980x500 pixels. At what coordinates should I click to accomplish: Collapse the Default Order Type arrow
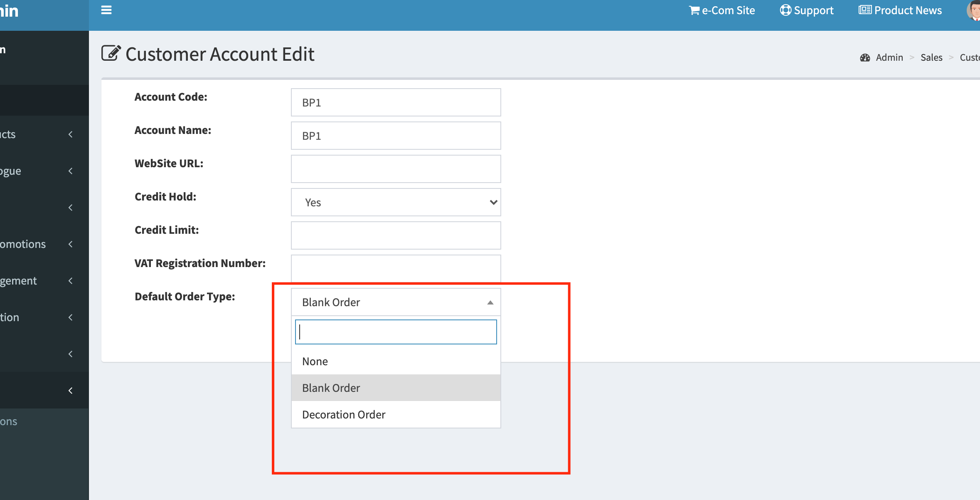[490, 302]
